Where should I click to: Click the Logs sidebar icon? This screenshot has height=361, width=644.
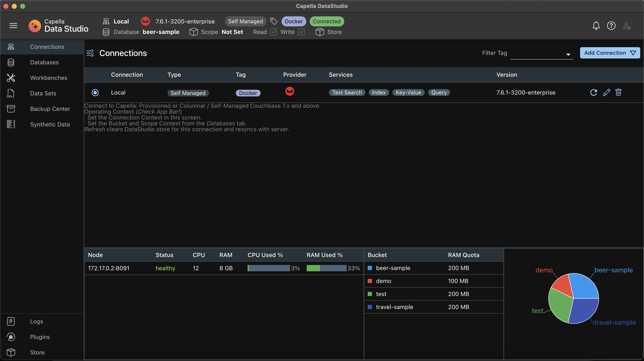(11, 321)
